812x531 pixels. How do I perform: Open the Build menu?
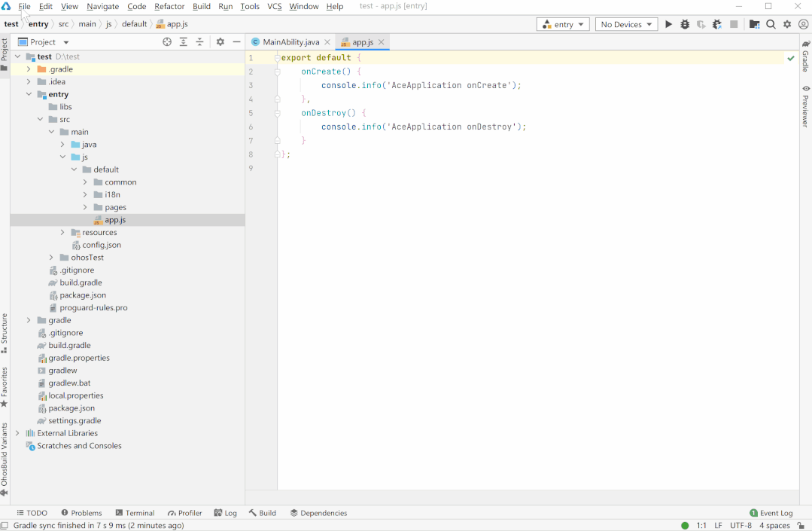[x=202, y=6]
